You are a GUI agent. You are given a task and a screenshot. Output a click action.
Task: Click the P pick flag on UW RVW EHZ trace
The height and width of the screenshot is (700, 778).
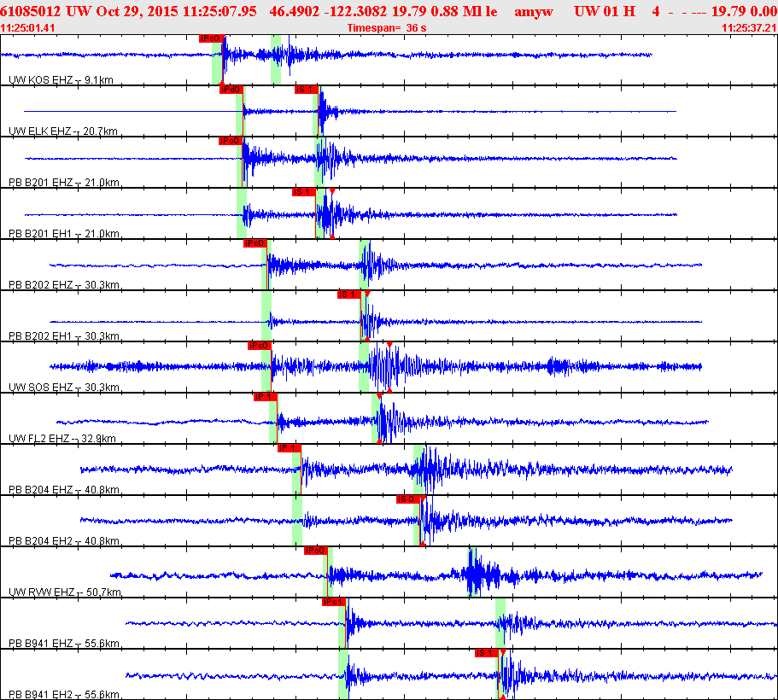[316, 550]
